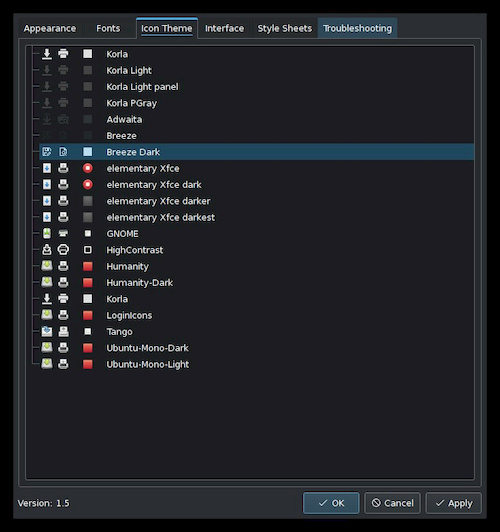Click the red square in Humanity-Dark row
500x532 pixels.
coord(88,282)
